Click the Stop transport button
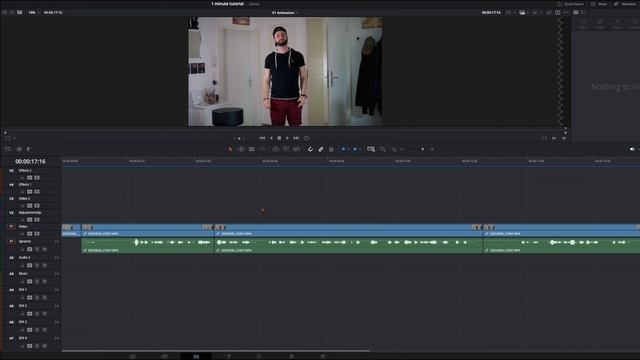Viewport: 640px width, 360px height. [279, 138]
